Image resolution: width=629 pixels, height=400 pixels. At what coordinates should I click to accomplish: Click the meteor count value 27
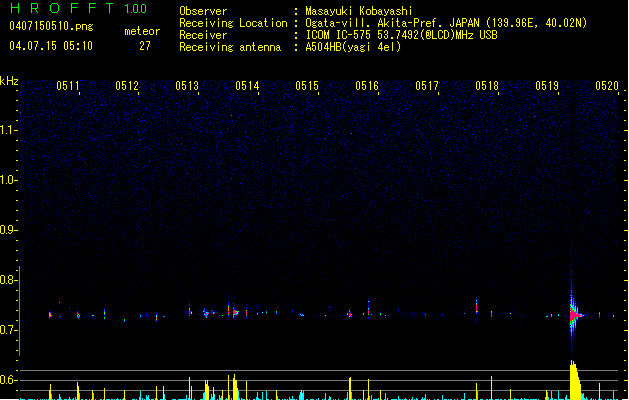(x=145, y=46)
